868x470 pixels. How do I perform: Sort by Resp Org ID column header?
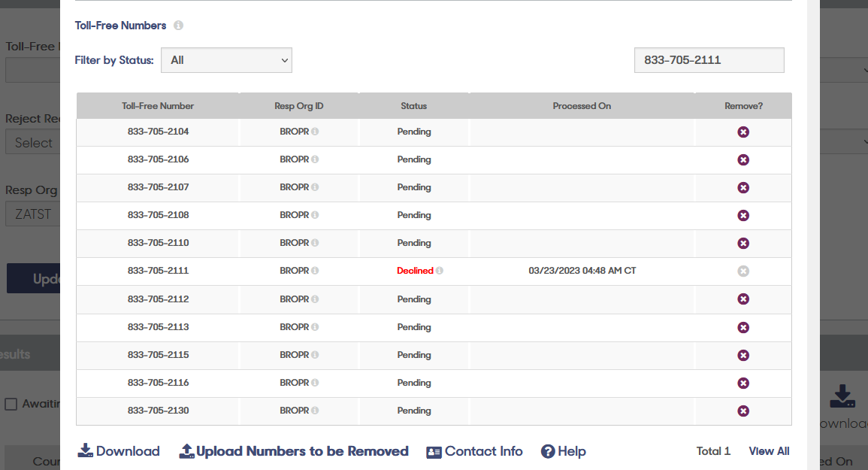click(299, 106)
